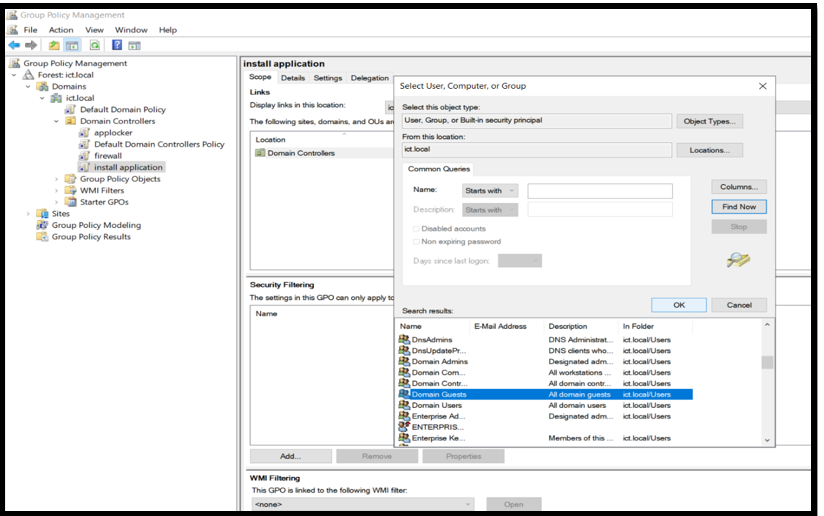This screenshot has height=516, width=824.
Task: Select the Domain Guests row in results
Action: tap(545, 394)
